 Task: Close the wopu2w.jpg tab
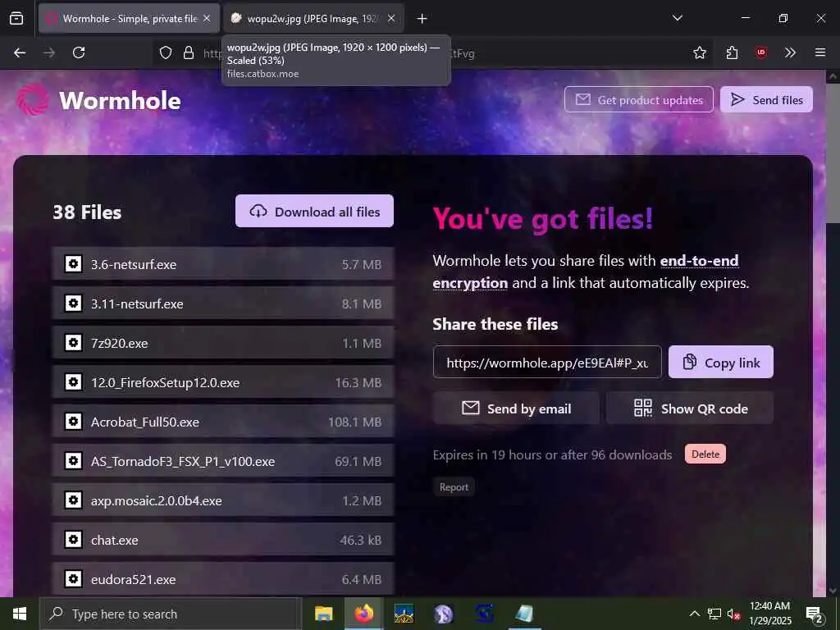(391, 19)
